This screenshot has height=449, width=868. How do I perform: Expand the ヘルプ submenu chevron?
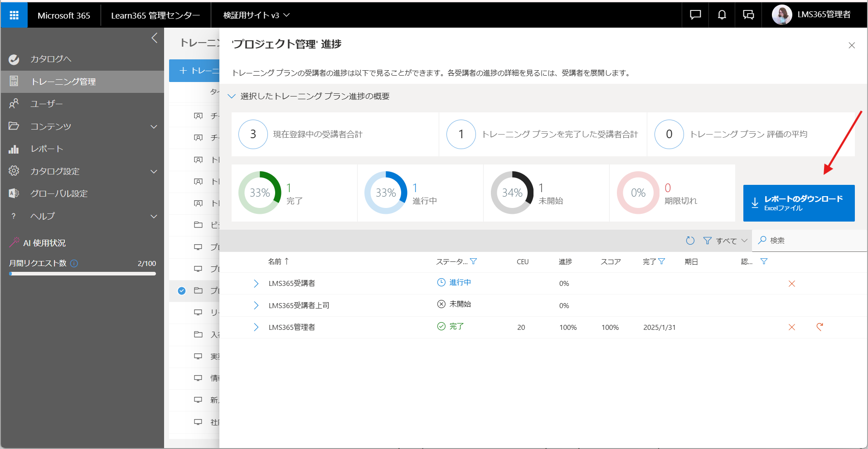154,216
